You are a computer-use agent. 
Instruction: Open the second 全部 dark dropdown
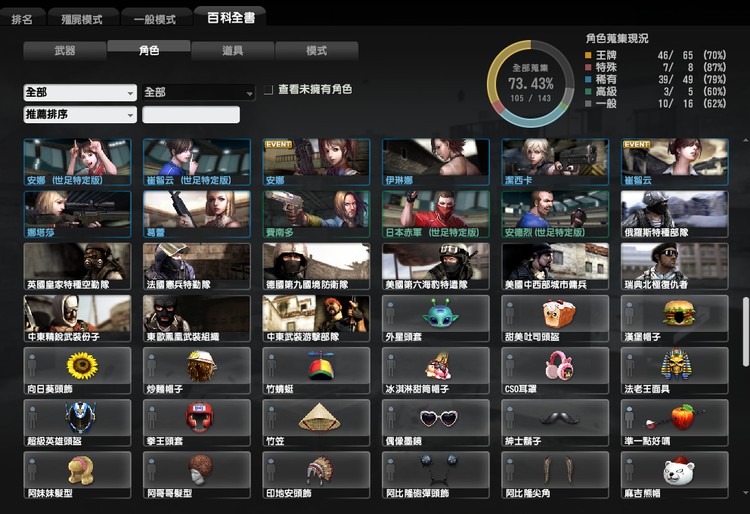tap(199, 92)
